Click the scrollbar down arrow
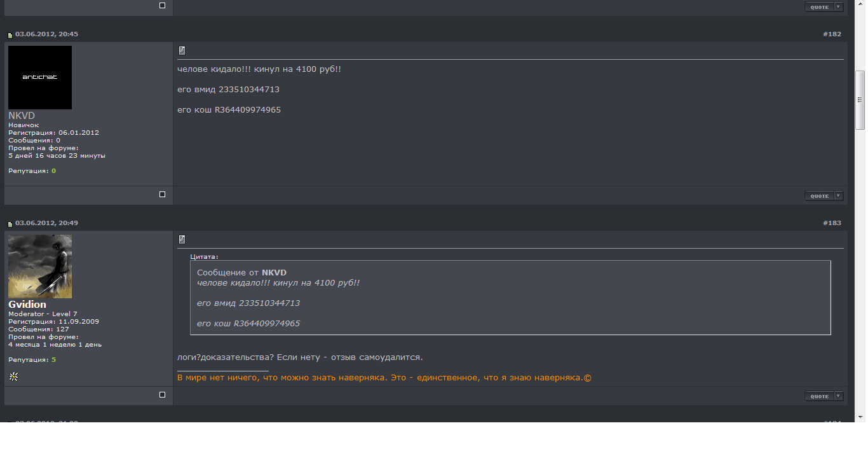 pyautogui.click(x=860, y=417)
